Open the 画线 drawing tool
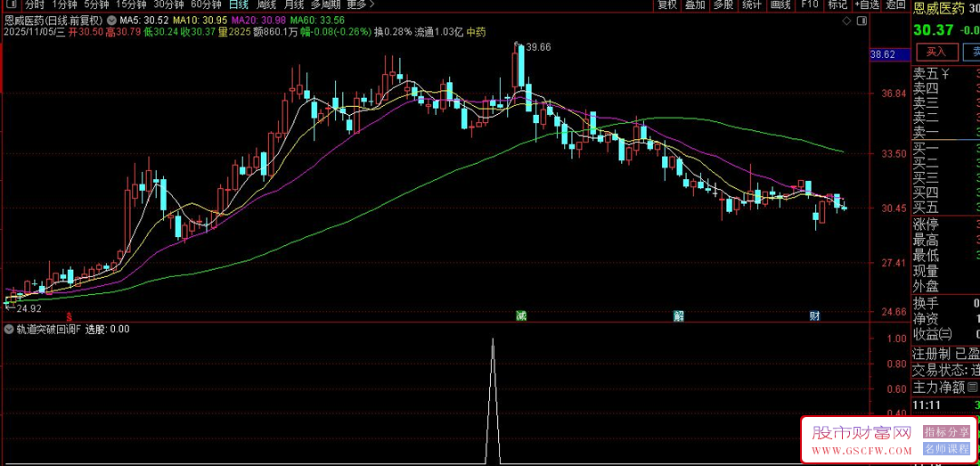Screen dimensions: 980x466 pos(780,4)
